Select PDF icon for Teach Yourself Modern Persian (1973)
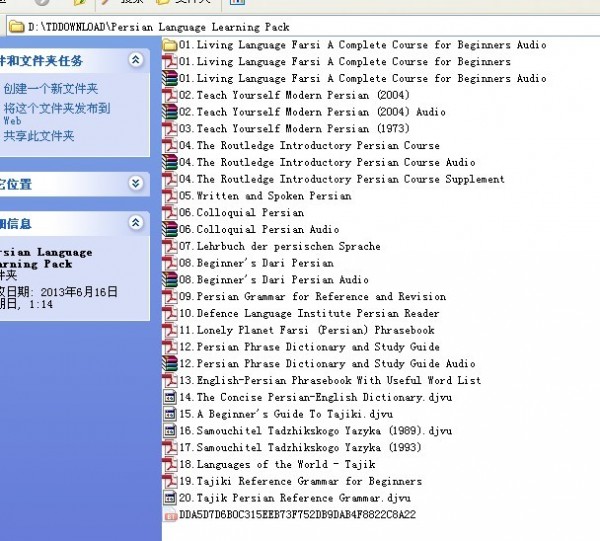 point(170,129)
